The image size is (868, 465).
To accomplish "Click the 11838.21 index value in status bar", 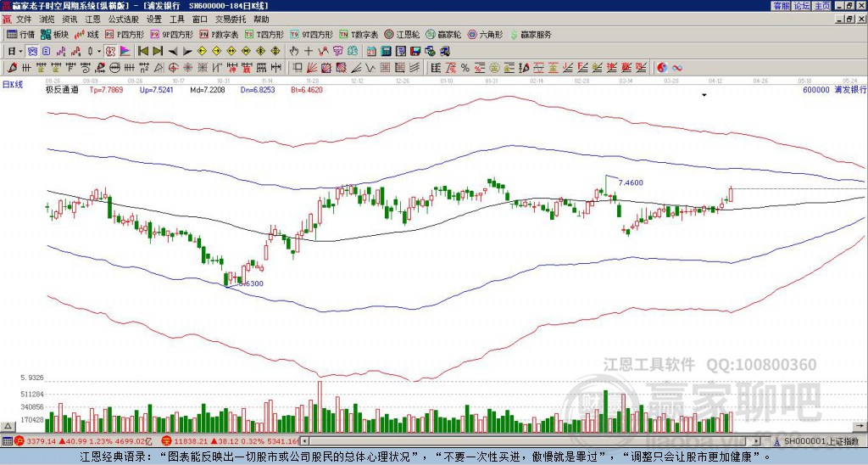I will point(191,441).
